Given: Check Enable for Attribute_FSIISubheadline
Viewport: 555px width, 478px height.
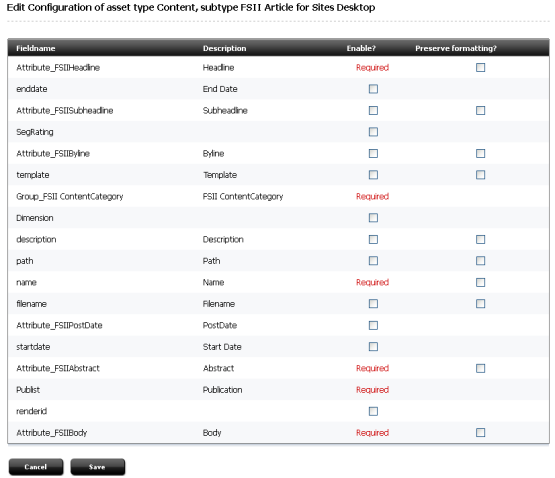Looking at the screenshot, I should click(373, 110).
